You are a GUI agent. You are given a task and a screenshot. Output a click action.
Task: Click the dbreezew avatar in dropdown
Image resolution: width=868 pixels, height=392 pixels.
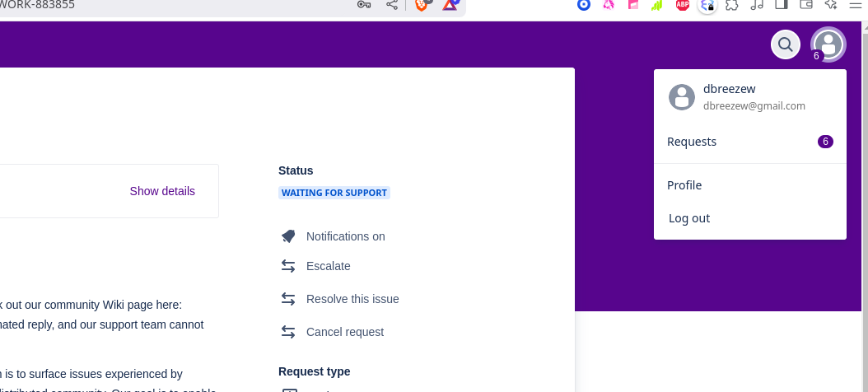click(682, 97)
